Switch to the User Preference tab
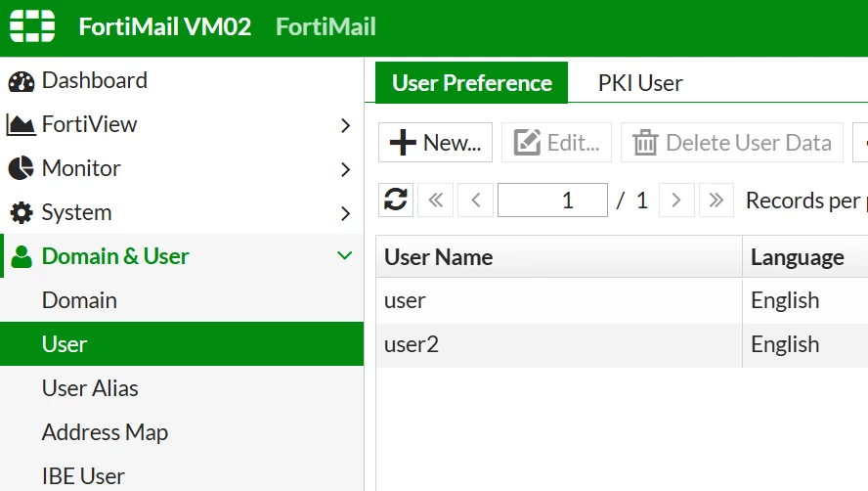The width and height of the screenshot is (868, 491). pos(472,82)
